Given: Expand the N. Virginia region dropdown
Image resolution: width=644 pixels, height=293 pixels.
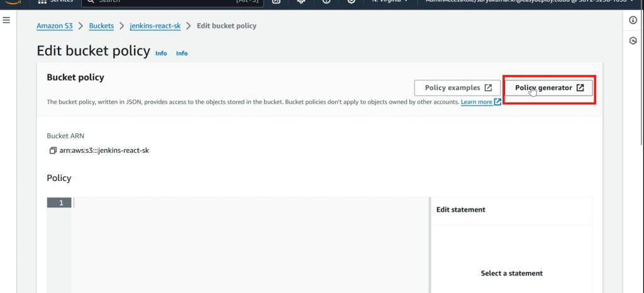Looking at the screenshot, I should pos(390,2).
